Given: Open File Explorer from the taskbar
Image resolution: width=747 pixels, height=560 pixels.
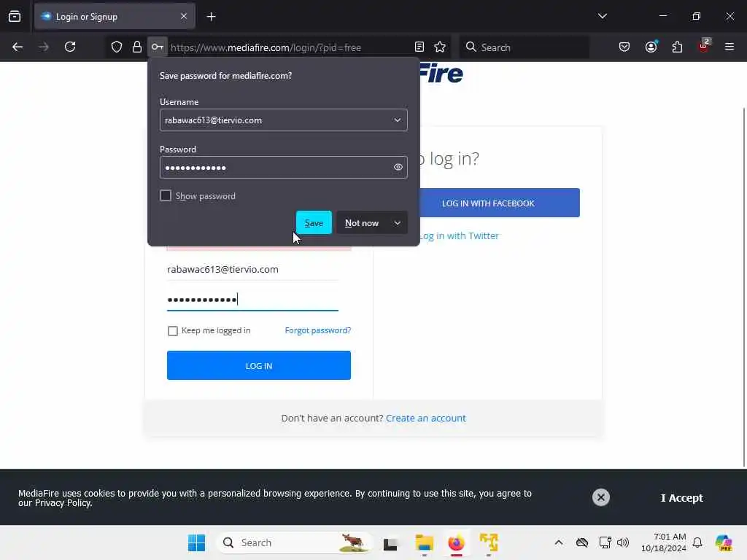Looking at the screenshot, I should point(424,542).
